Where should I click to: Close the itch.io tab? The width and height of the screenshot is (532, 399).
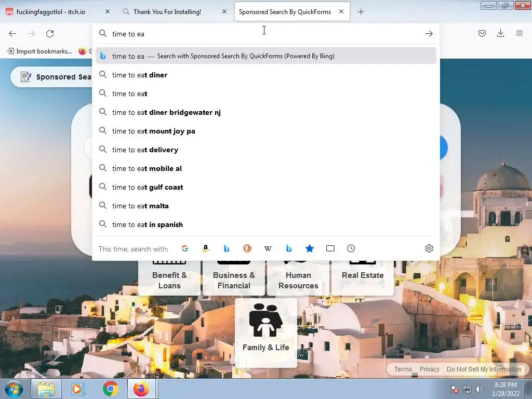108,11
